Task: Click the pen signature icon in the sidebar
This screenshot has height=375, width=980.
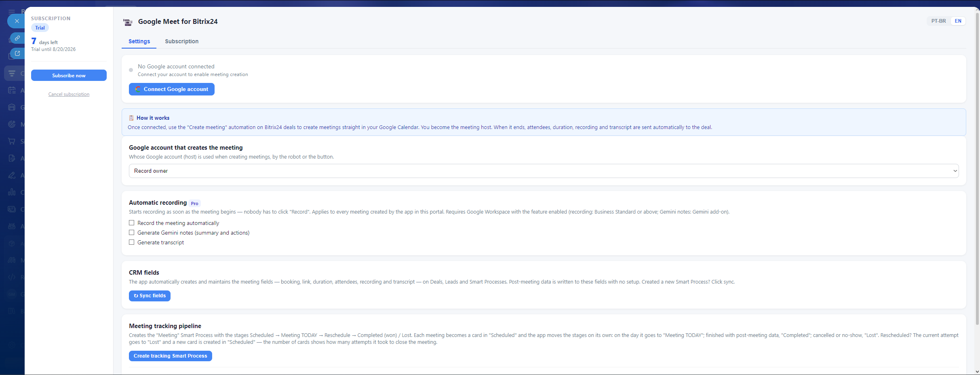Action: tap(12, 175)
